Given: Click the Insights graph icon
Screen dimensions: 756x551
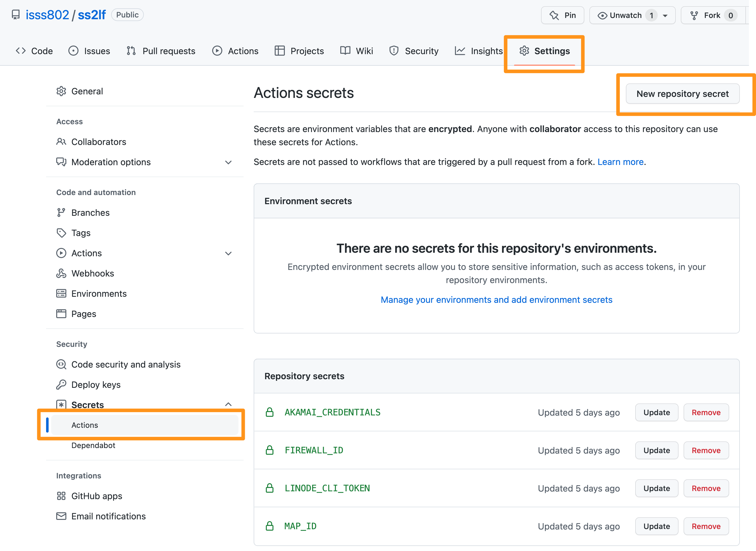Looking at the screenshot, I should point(460,51).
